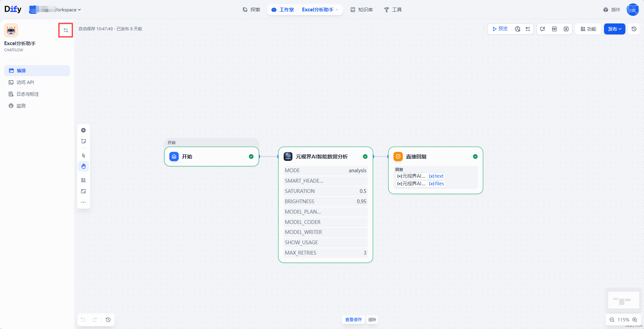Click the MODEL_CODER row
This screenshot has width=644, height=329.
(x=326, y=222)
